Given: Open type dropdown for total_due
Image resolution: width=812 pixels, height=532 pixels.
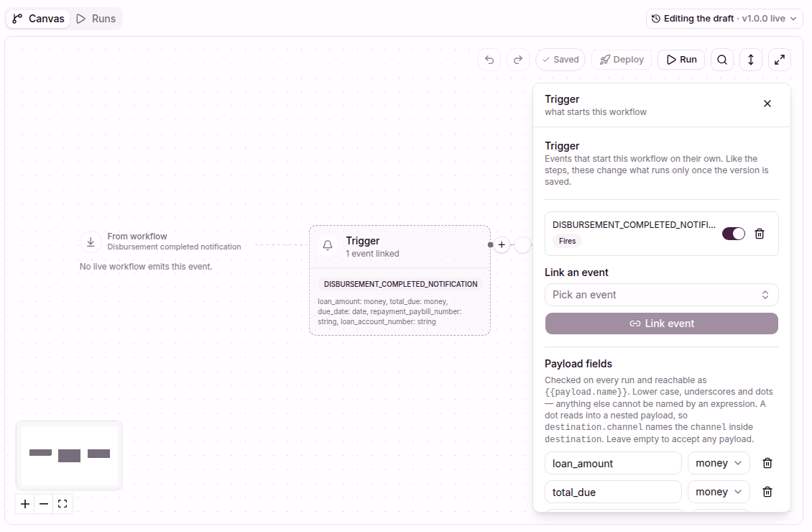Looking at the screenshot, I should coord(719,492).
